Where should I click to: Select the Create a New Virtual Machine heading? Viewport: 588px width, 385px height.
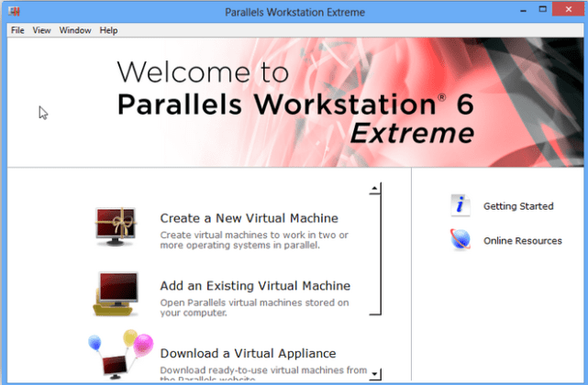pyautogui.click(x=249, y=218)
